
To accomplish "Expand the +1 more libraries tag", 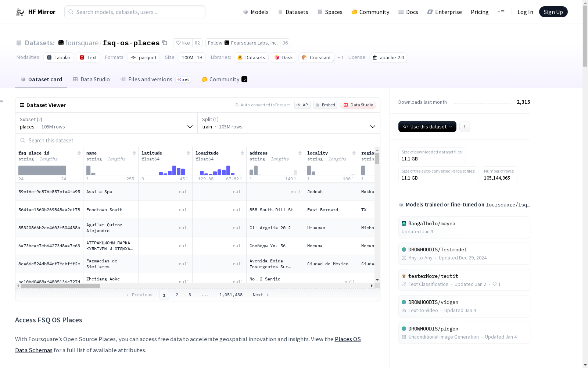I will point(341,57).
